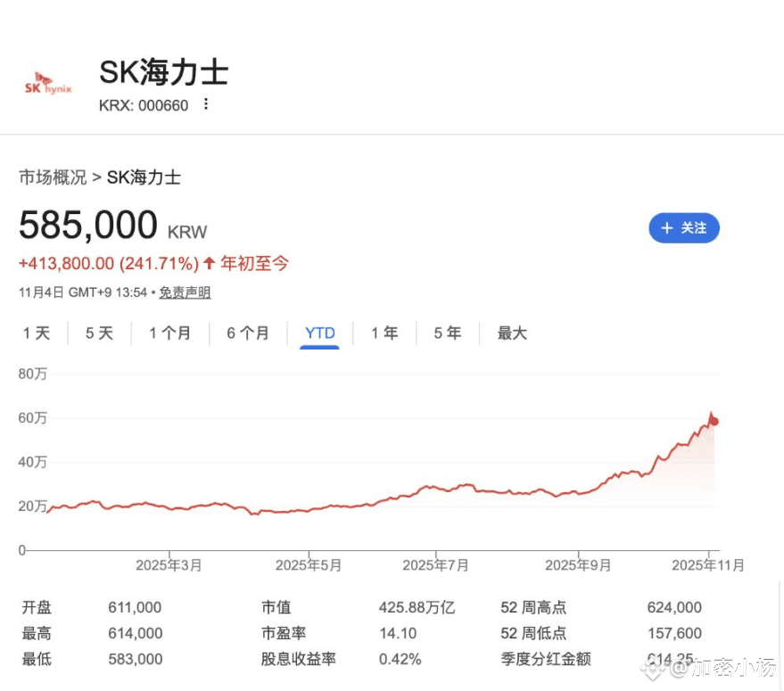
Task: Open the 市场概况 breadcrumb link
Action: click(53, 177)
